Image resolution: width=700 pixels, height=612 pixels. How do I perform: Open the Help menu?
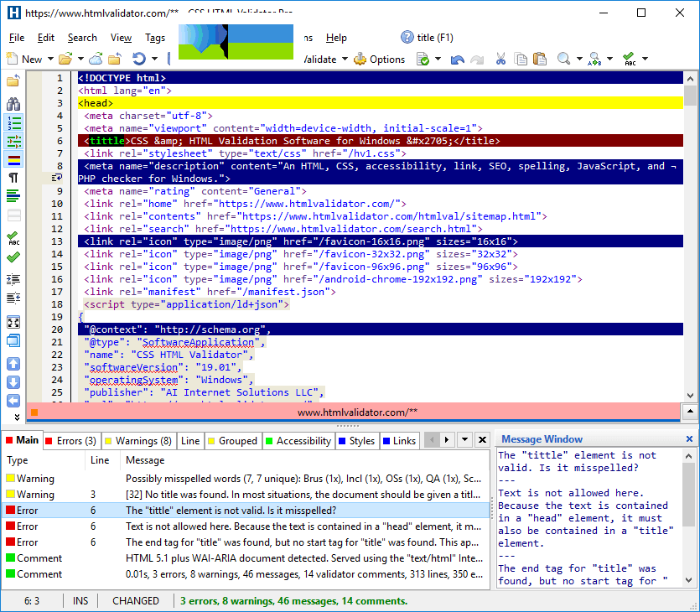point(336,38)
